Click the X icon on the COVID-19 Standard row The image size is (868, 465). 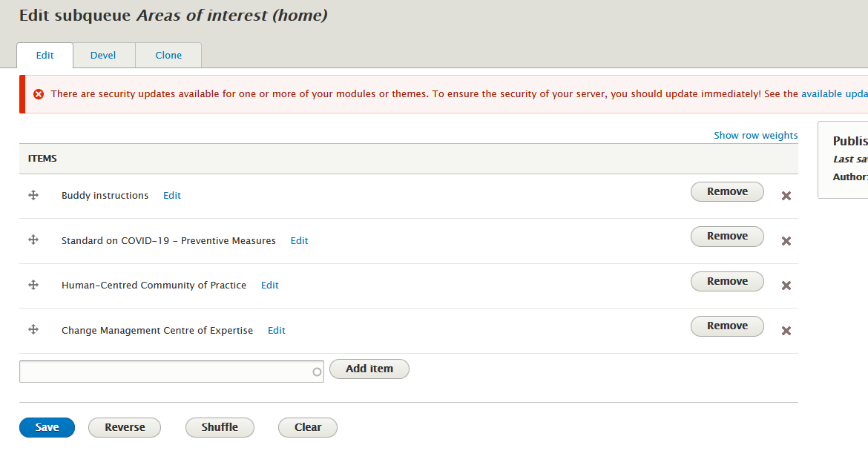click(786, 240)
